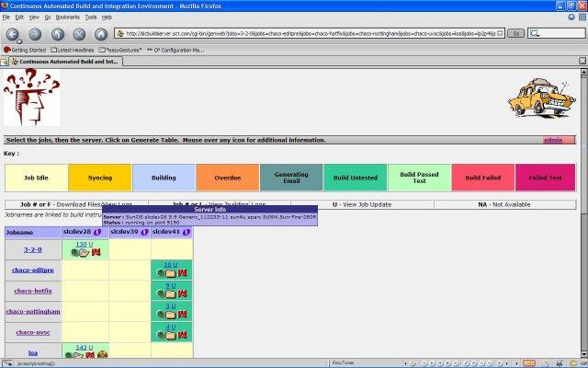The image size is (588, 368).
Task: Click the slcdev28 server info icon
Action: pos(97,232)
